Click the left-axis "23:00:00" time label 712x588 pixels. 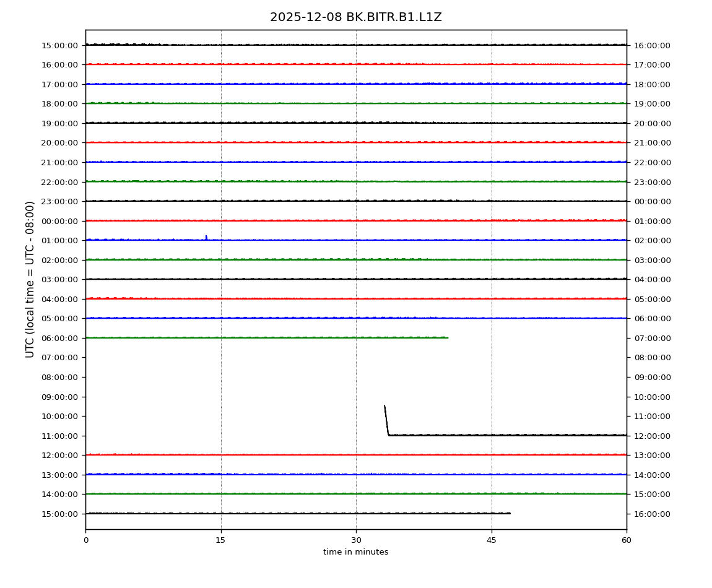59,201
